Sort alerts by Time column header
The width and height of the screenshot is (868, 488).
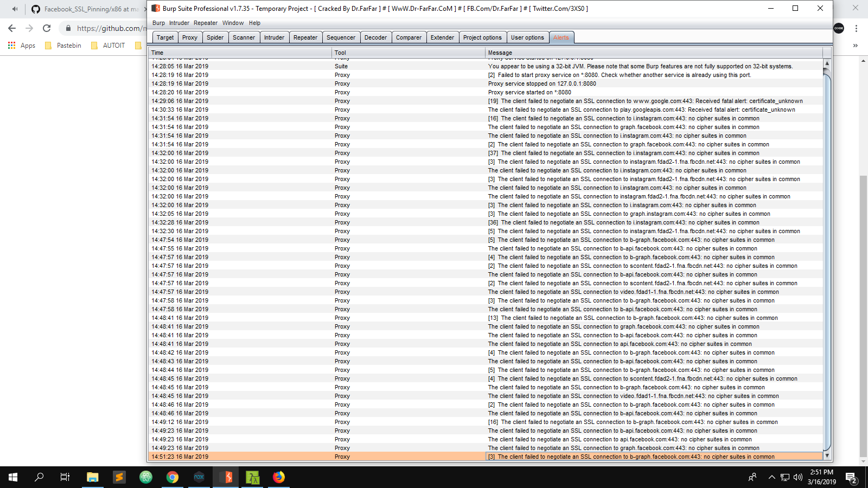tap(240, 53)
